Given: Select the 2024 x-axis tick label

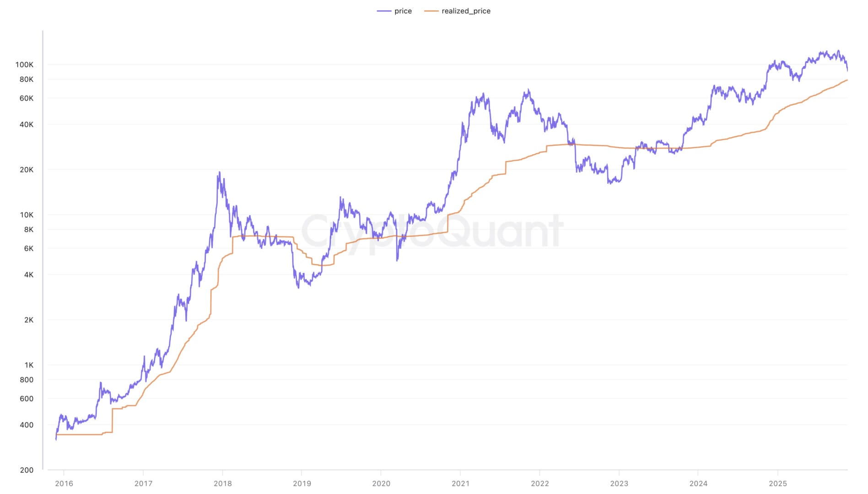Looking at the screenshot, I should click(698, 483).
